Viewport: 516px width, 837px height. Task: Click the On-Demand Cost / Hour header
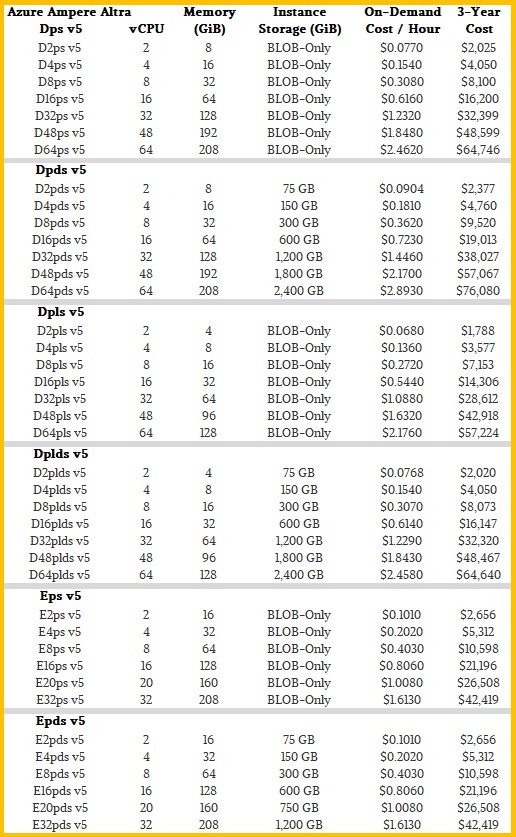tap(403, 20)
